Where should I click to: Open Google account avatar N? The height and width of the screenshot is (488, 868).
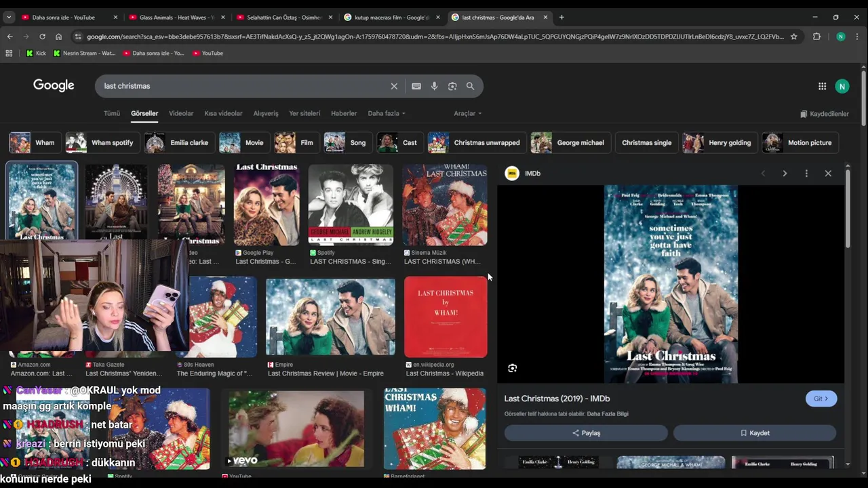click(x=842, y=86)
